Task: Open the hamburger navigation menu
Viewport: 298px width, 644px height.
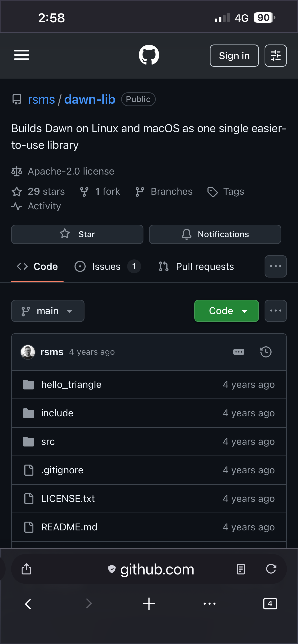Action: (x=22, y=55)
